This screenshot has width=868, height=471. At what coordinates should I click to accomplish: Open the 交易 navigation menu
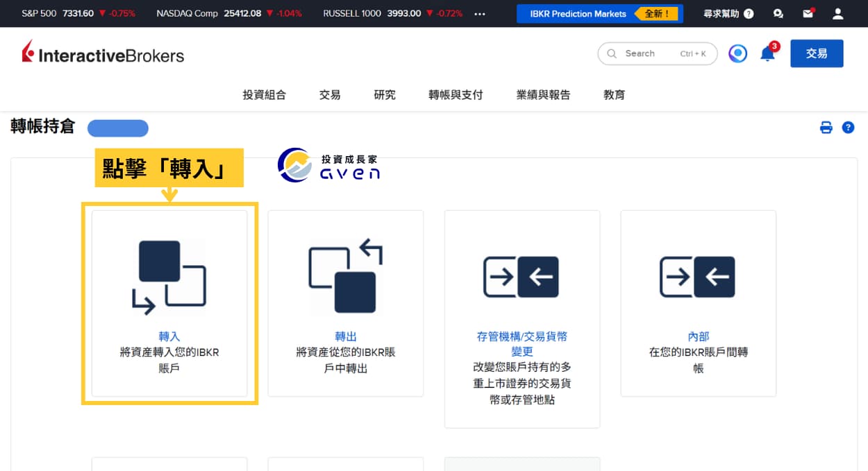330,95
